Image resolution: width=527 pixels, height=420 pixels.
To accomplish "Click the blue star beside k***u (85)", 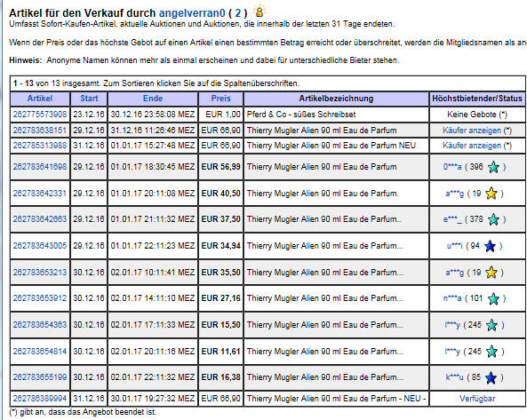I will [x=491, y=377].
